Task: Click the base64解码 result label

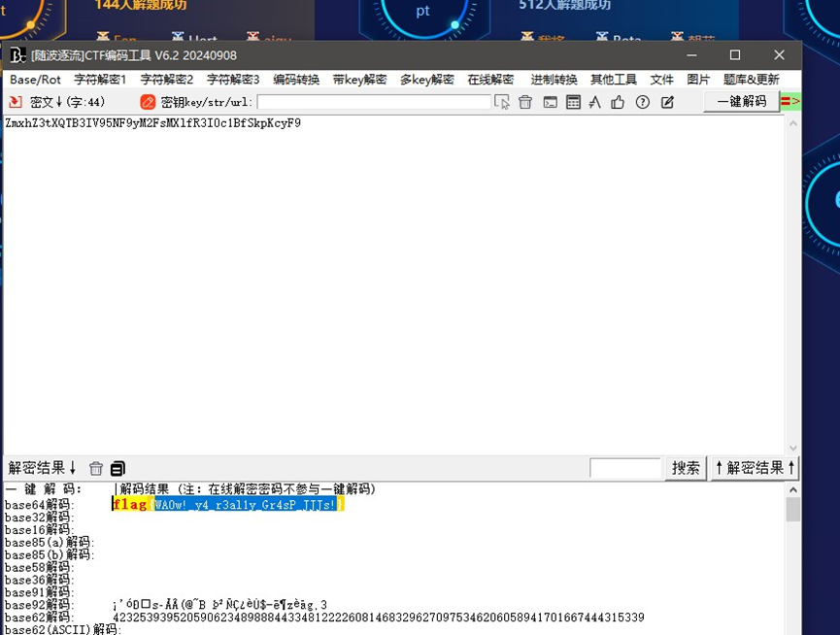Action: click(x=39, y=505)
